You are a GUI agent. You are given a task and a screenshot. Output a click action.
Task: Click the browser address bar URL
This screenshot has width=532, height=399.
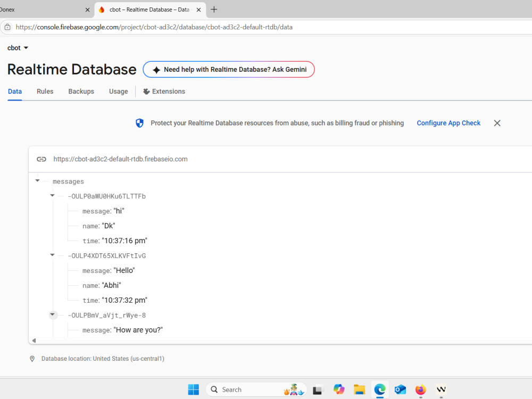(x=154, y=27)
